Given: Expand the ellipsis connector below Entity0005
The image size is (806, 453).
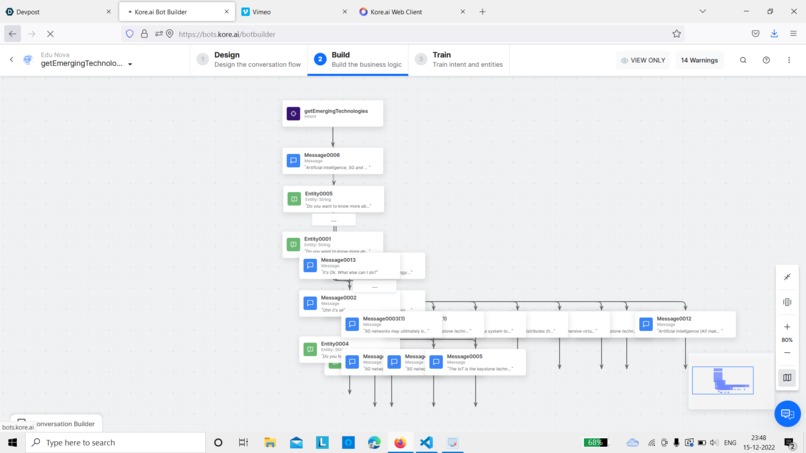Looking at the screenshot, I should click(334, 220).
